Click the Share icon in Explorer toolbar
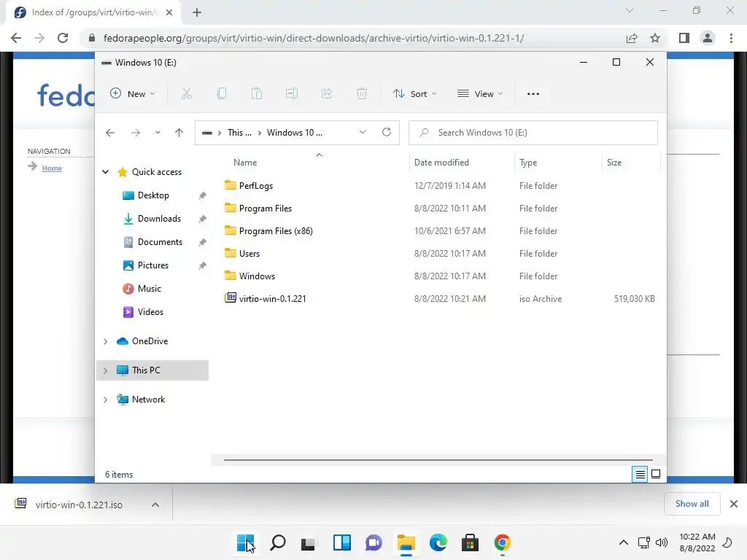 coord(327,94)
